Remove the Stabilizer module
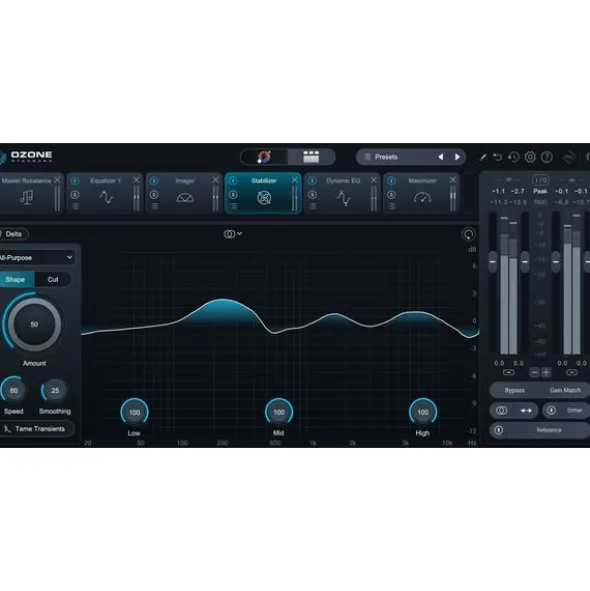This screenshot has height=591, width=590. [x=294, y=180]
